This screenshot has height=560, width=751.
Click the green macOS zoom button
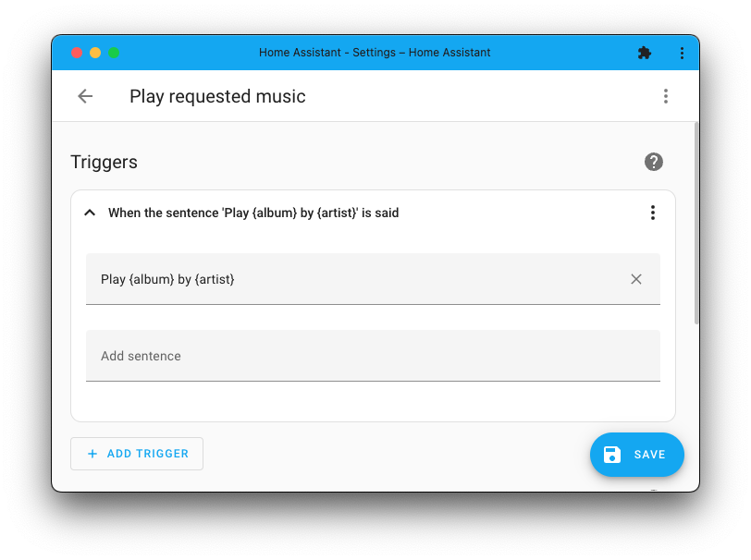tap(114, 53)
